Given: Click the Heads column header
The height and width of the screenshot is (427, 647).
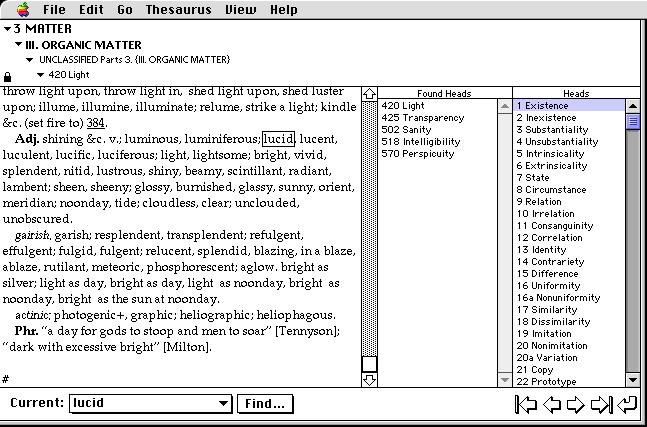Looking at the screenshot, I should click(x=576, y=94).
